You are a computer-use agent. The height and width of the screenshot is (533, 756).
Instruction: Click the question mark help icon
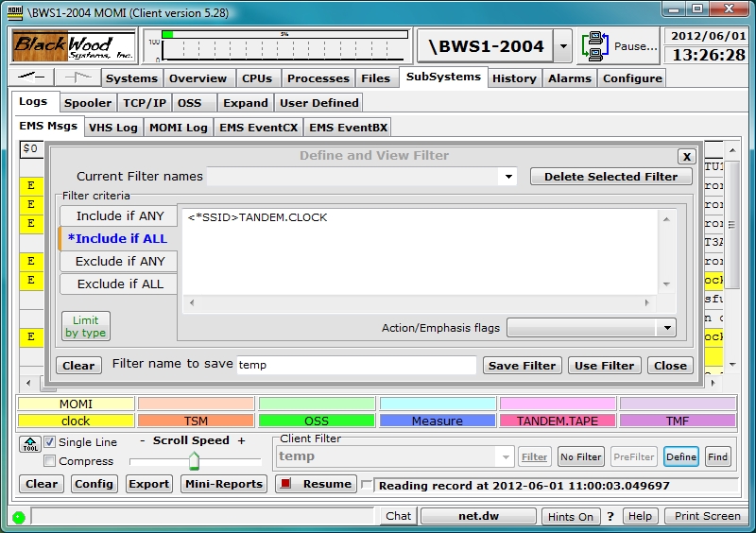[610, 516]
